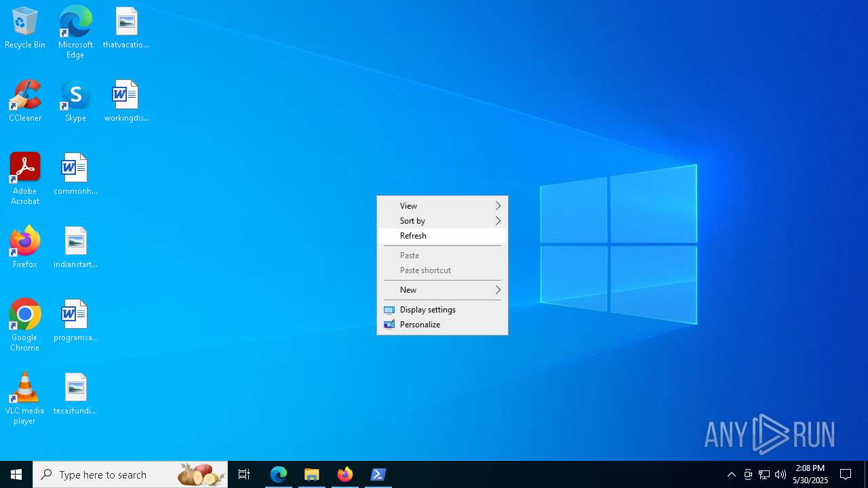Open the Action Center notifications
Viewport: 868px width, 488px height.
click(x=846, y=474)
